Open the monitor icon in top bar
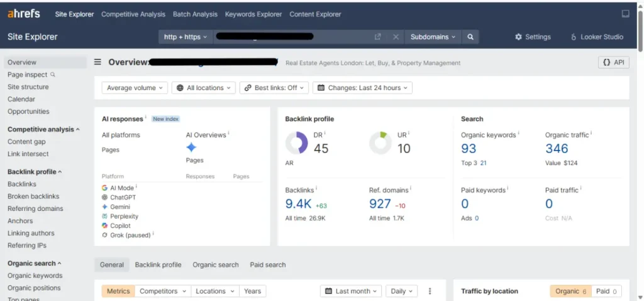The image size is (644, 301). pos(625,14)
